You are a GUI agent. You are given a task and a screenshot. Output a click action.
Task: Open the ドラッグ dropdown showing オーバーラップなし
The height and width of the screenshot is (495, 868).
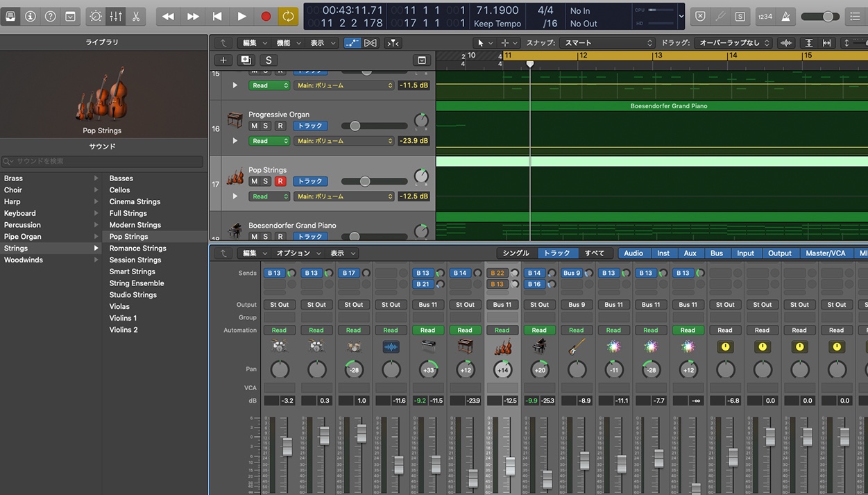click(733, 43)
